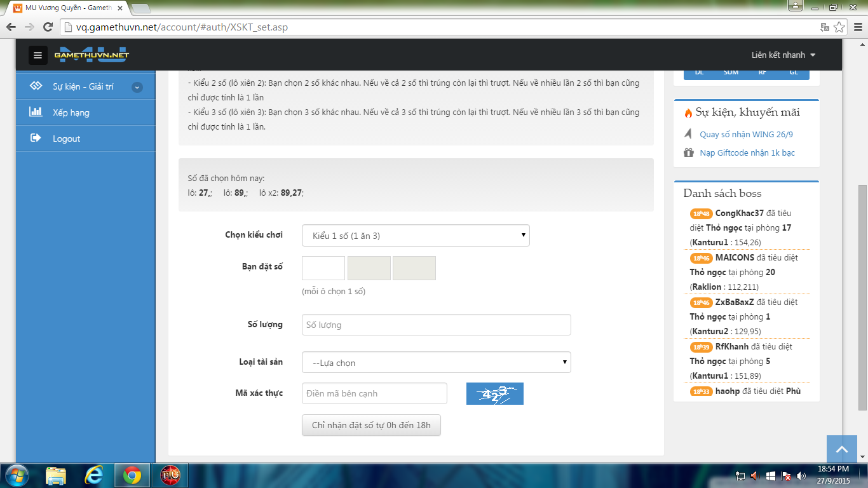This screenshot has width=868, height=488.
Task: Click the Xếp hạng chart icon
Action: click(36, 112)
